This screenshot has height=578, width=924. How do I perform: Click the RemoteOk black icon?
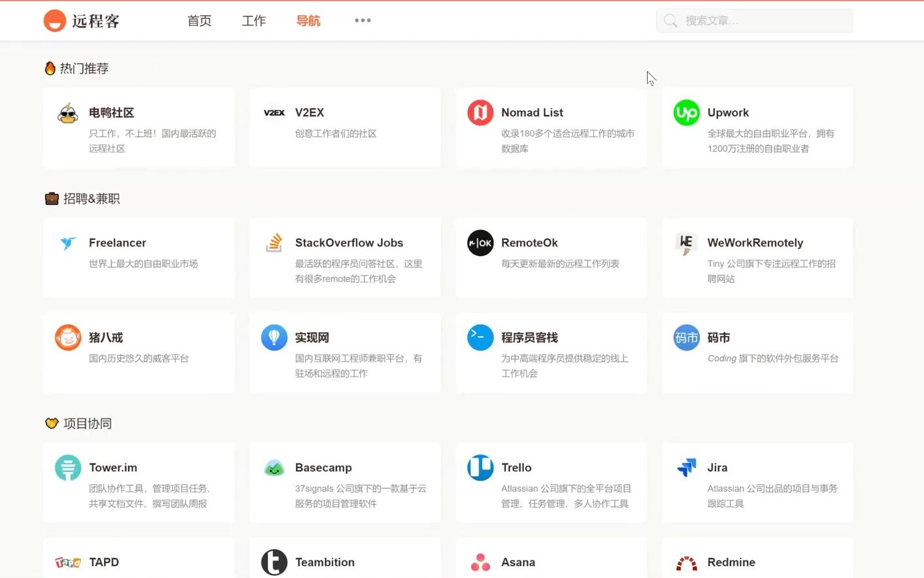coord(480,243)
